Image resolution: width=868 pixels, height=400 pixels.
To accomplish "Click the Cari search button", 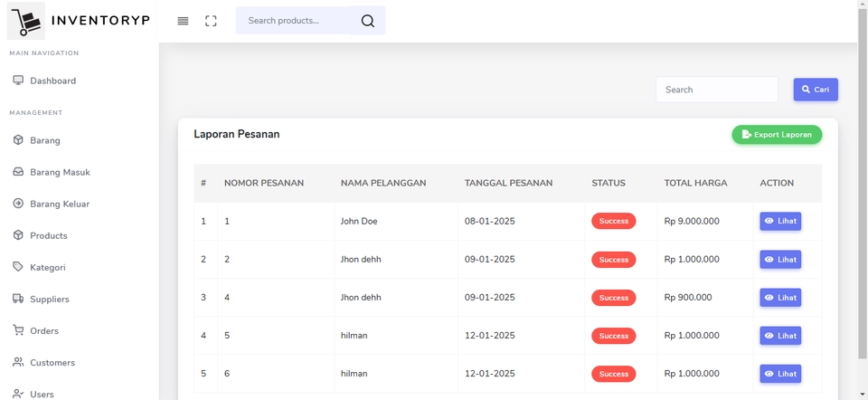I will pos(816,90).
